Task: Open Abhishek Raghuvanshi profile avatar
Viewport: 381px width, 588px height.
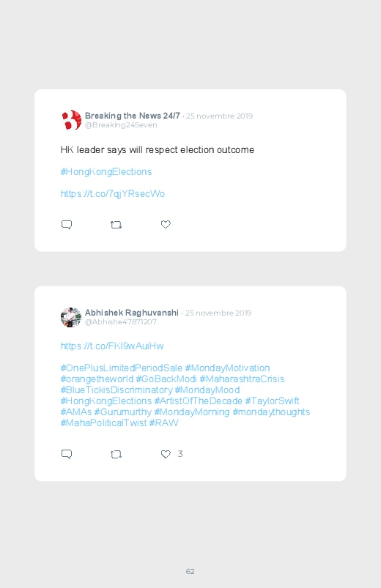Action: 71,317
